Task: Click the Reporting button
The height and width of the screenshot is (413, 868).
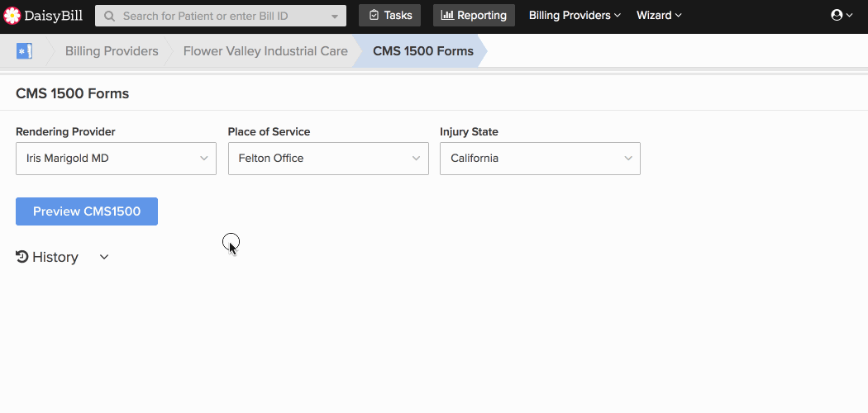Action: (x=474, y=16)
